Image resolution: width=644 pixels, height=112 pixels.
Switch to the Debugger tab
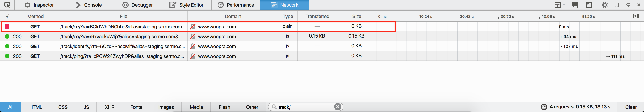138,5
